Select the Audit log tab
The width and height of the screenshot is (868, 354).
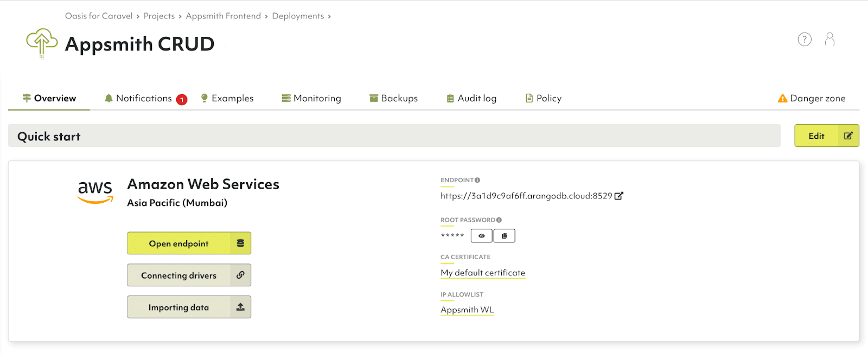pos(471,98)
